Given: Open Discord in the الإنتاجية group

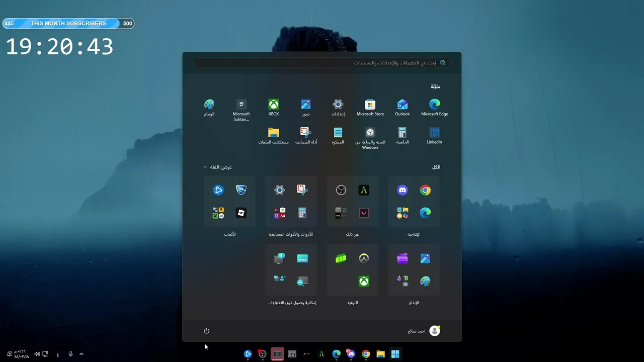Looking at the screenshot, I should (x=403, y=190).
